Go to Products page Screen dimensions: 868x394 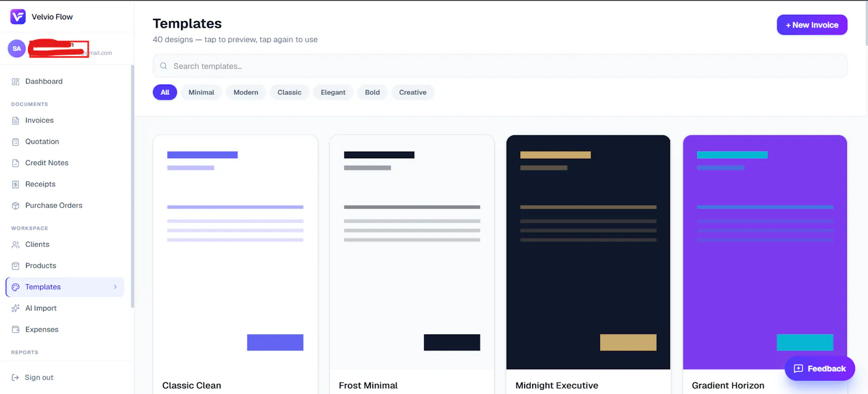[x=66, y=266]
